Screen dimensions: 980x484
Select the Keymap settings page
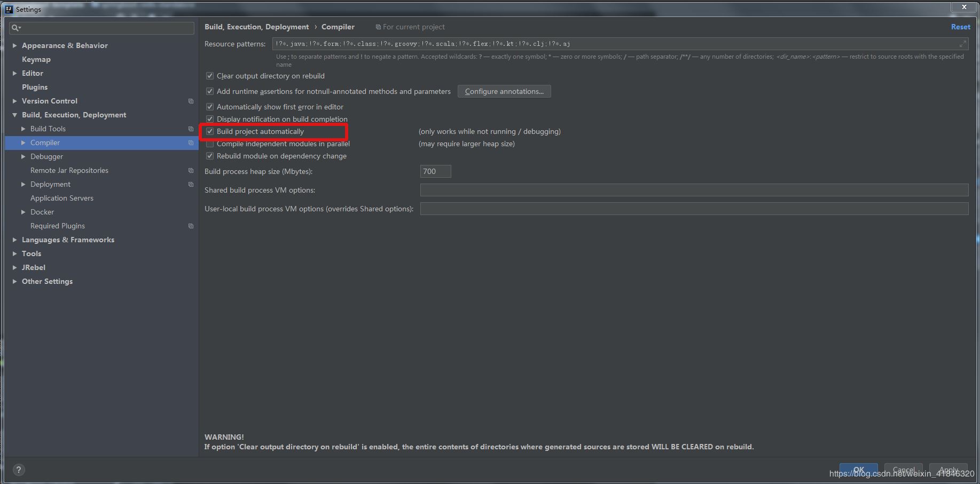[x=36, y=59]
